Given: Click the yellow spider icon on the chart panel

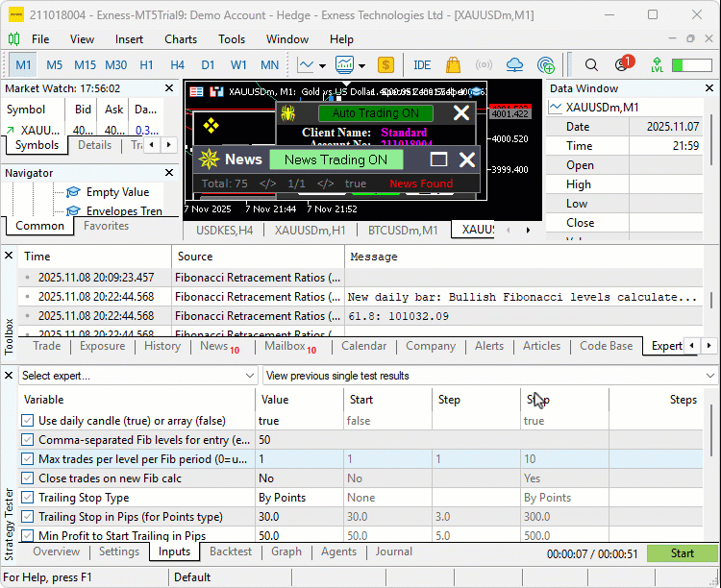Looking at the screenshot, I should pos(288,113).
